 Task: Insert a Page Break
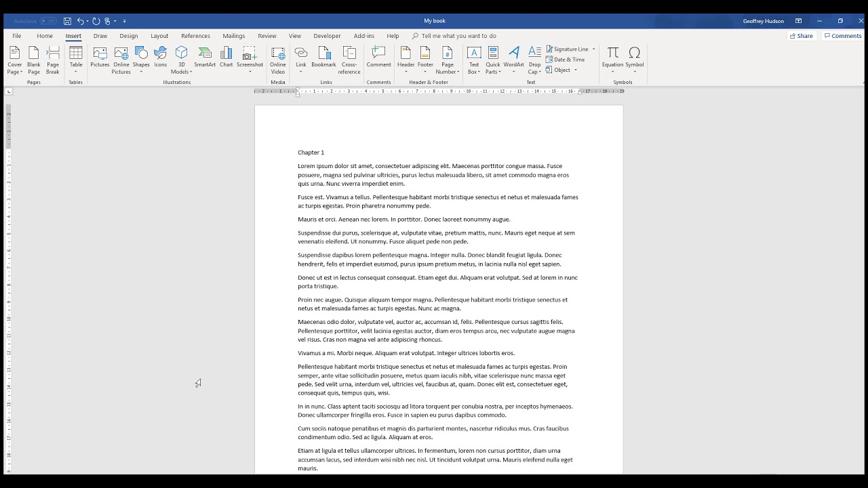[x=53, y=60]
